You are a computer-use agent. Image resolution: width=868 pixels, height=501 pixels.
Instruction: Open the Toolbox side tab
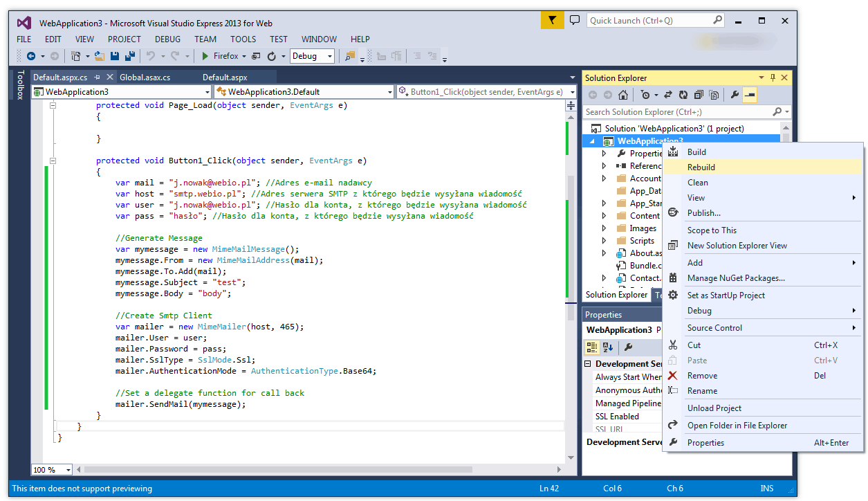point(20,84)
